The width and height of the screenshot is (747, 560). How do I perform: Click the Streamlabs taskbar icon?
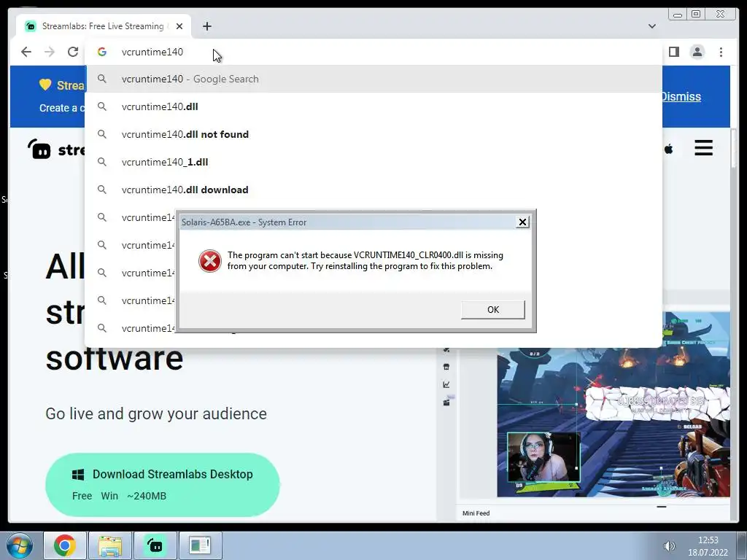coord(155,545)
